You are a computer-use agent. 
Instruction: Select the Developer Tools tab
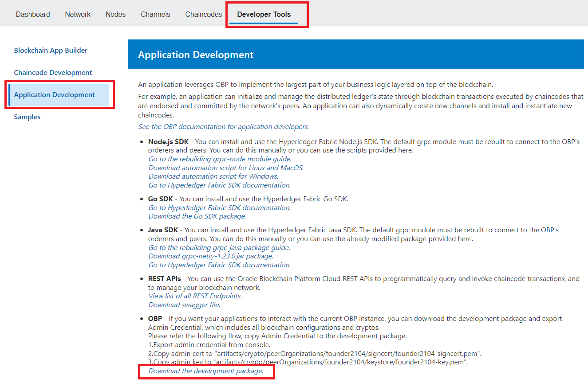[x=264, y=14]
